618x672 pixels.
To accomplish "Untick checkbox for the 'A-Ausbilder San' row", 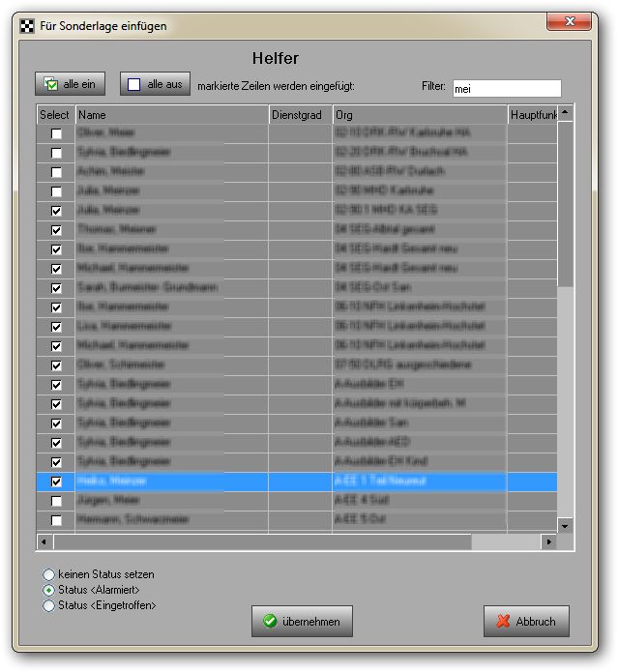I will click(x=56, y=424).
